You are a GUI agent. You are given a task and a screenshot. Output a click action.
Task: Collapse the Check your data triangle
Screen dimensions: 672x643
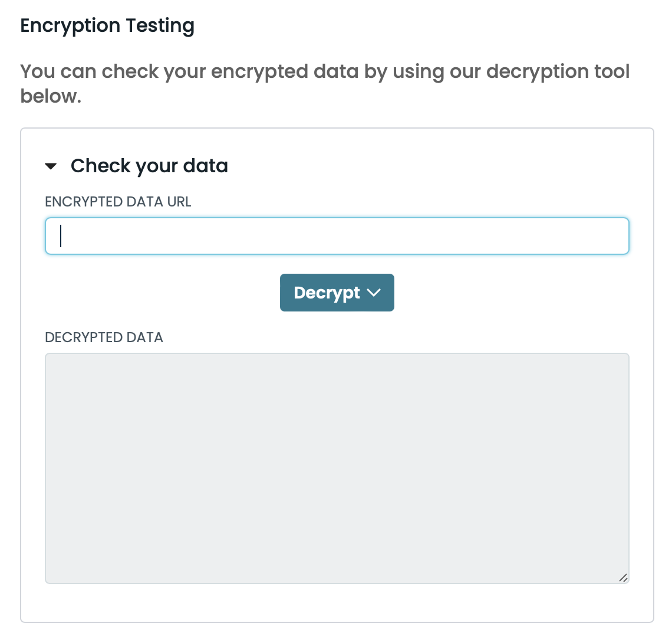coord(51,166)
